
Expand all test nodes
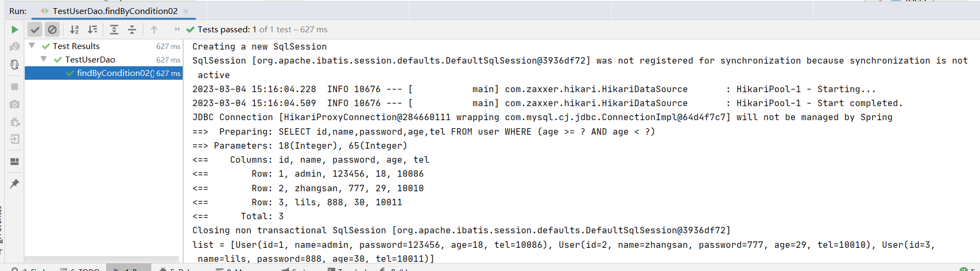[x=114, y=30]
